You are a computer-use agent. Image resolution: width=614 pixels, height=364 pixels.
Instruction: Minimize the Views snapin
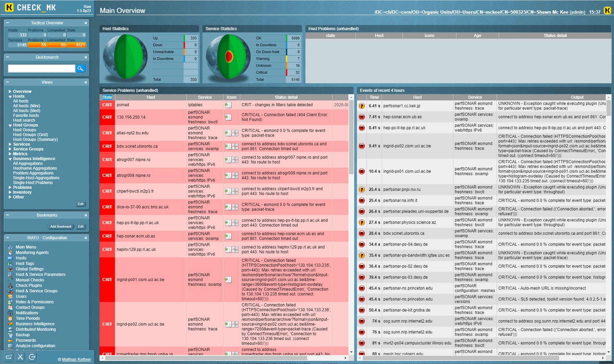tap(8, 82)
